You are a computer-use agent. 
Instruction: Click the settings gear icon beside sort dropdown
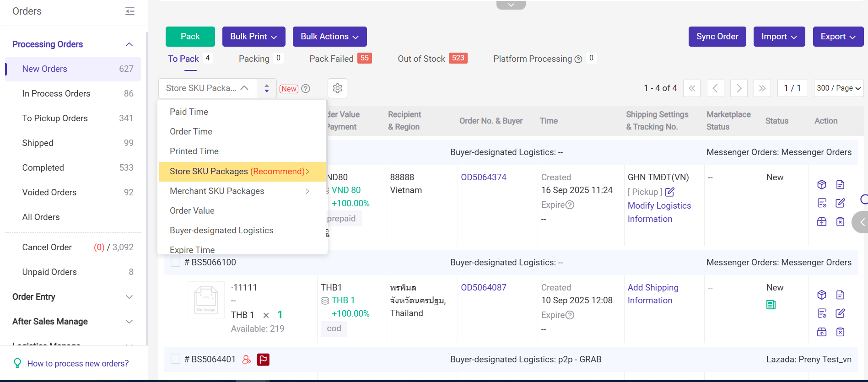pyautogui.click(x=337, y=88)
